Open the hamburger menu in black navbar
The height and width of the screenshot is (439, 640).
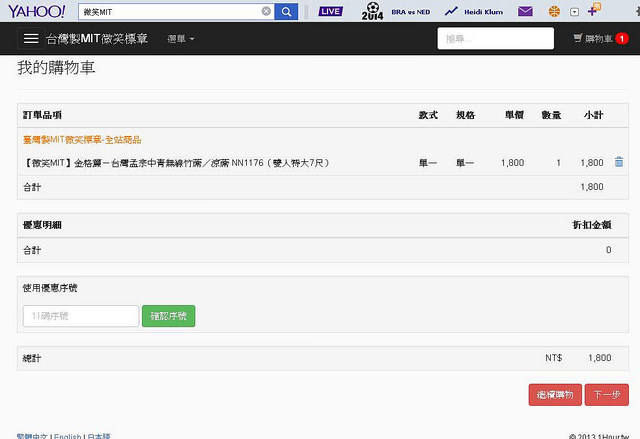point(31,39)
